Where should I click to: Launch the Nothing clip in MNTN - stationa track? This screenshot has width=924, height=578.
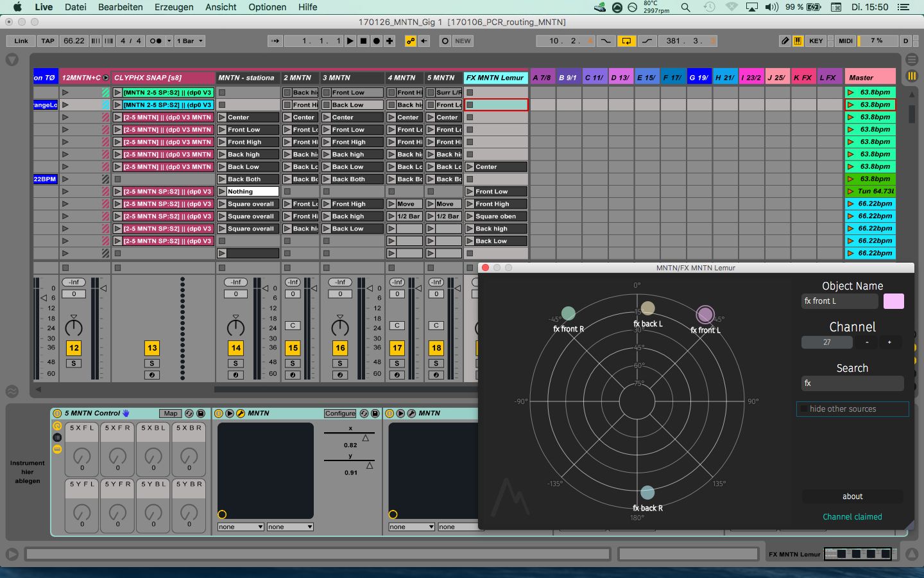coord(221,191)
